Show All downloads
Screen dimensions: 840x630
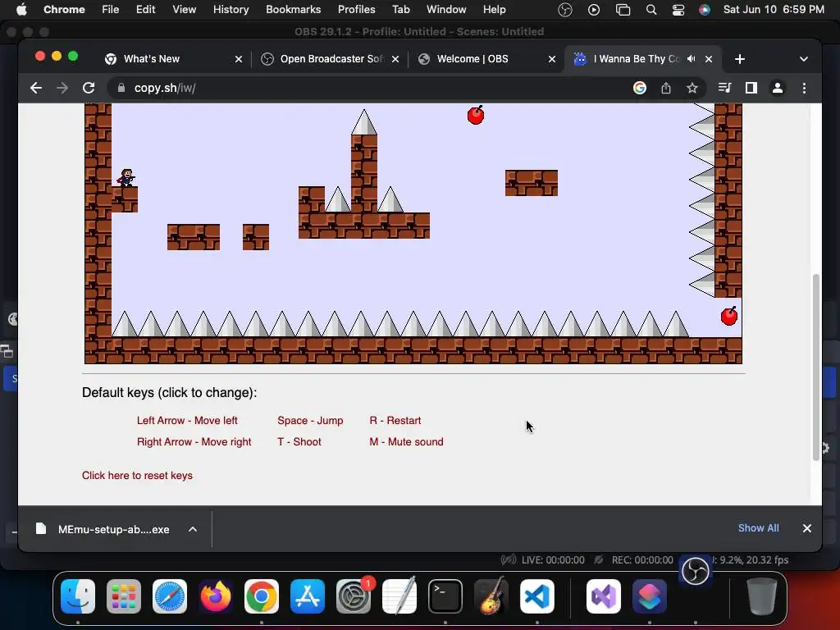758,528
